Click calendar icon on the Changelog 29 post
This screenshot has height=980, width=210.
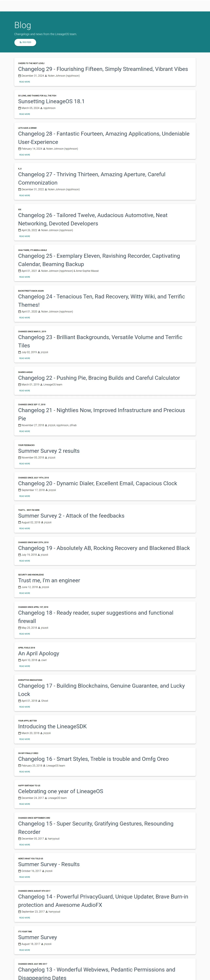point(20,76)
